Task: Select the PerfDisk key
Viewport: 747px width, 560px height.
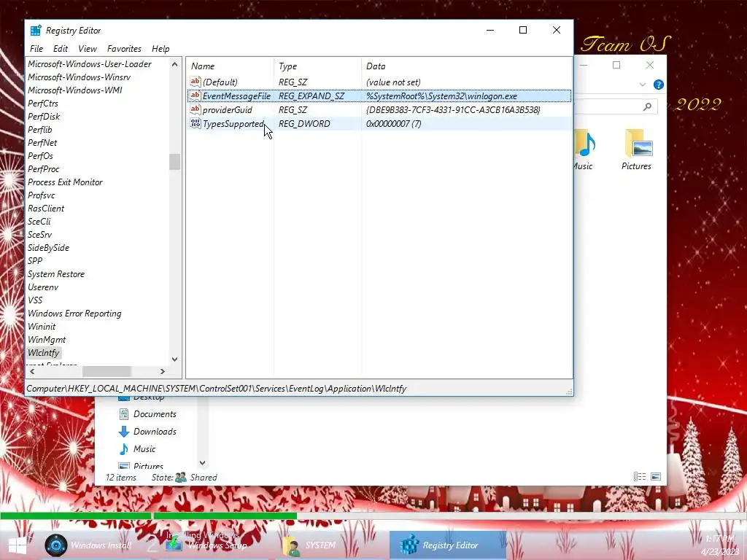Action: 44,116
